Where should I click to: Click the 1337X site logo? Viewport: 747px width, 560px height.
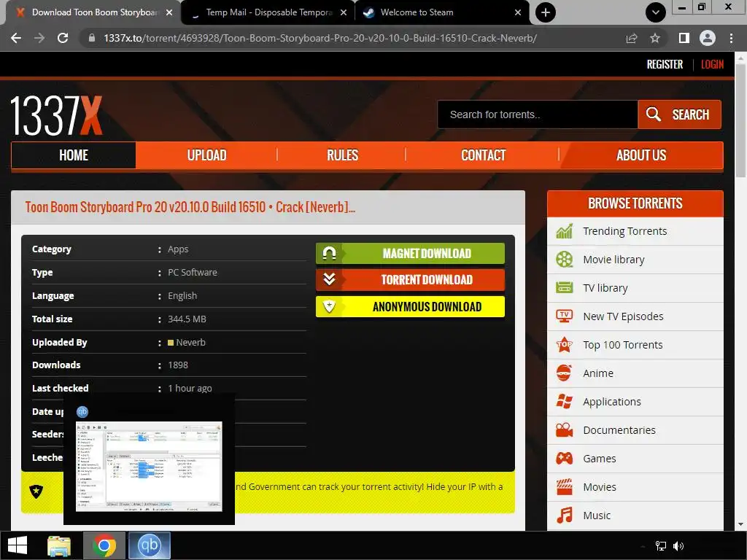click(56, 116)
